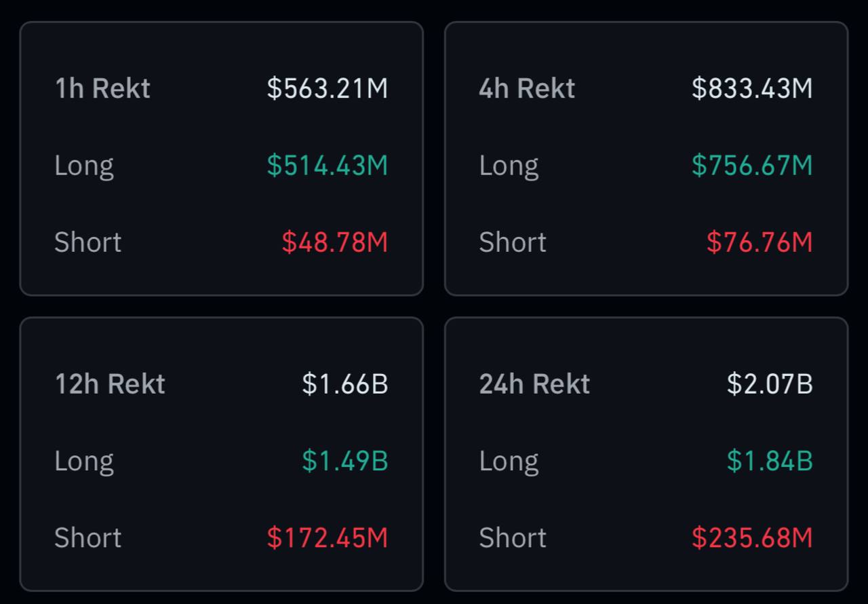Open the 24h Rekt card title
868x604 pixels.
click(x=534, y=384)
